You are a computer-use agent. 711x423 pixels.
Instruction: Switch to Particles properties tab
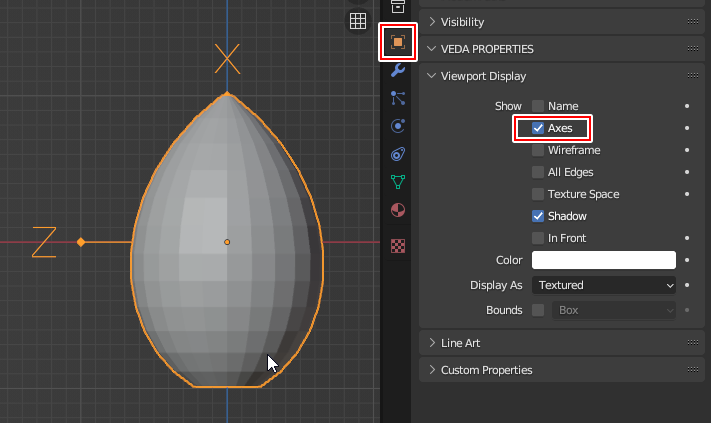(397, 98)
